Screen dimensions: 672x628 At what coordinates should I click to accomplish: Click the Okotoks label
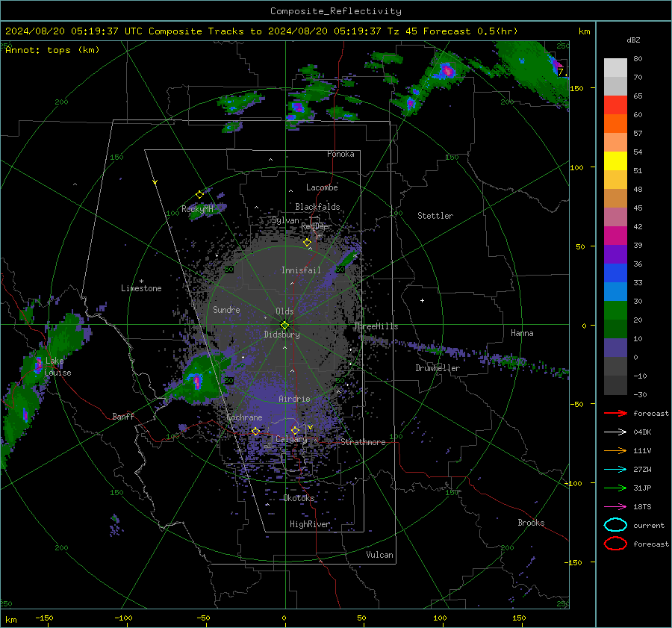point(299,498)
